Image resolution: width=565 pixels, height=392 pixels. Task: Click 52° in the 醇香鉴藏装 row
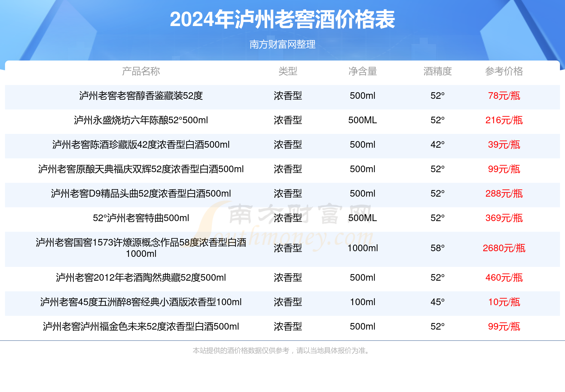438,96
